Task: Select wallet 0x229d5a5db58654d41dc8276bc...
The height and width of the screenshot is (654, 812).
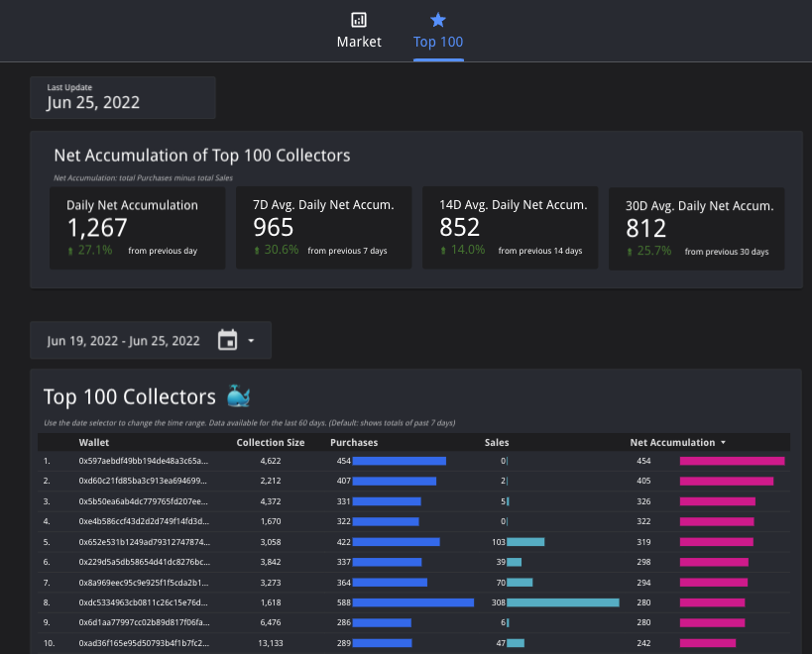Action: coord(145,562)
